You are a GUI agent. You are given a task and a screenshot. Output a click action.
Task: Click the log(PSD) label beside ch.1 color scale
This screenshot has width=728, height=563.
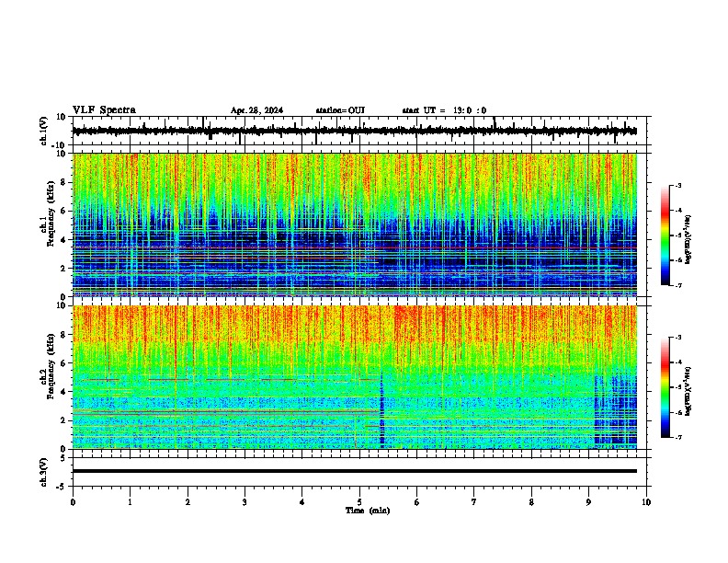(x=688, y=239)
